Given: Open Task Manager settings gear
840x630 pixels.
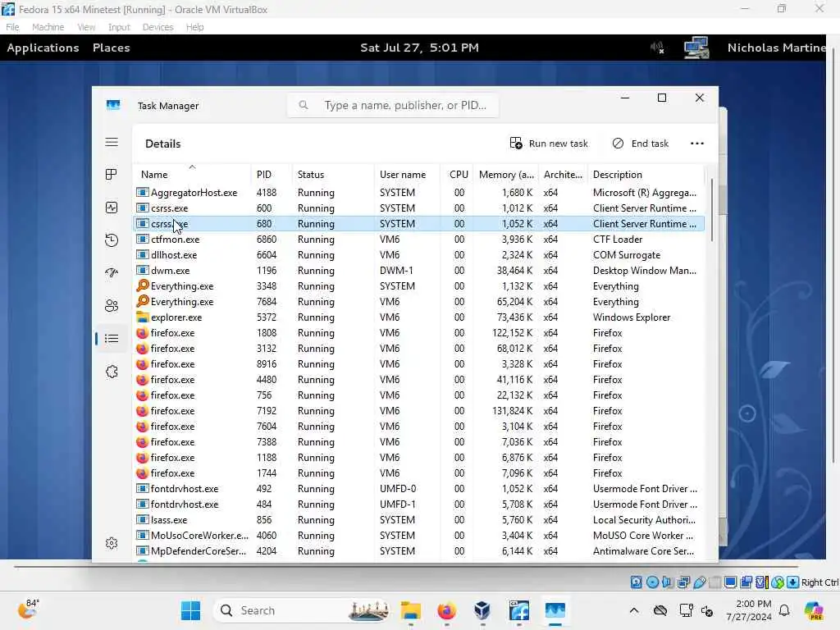Looking at the screenshot, I should click(x=112, y=543).
